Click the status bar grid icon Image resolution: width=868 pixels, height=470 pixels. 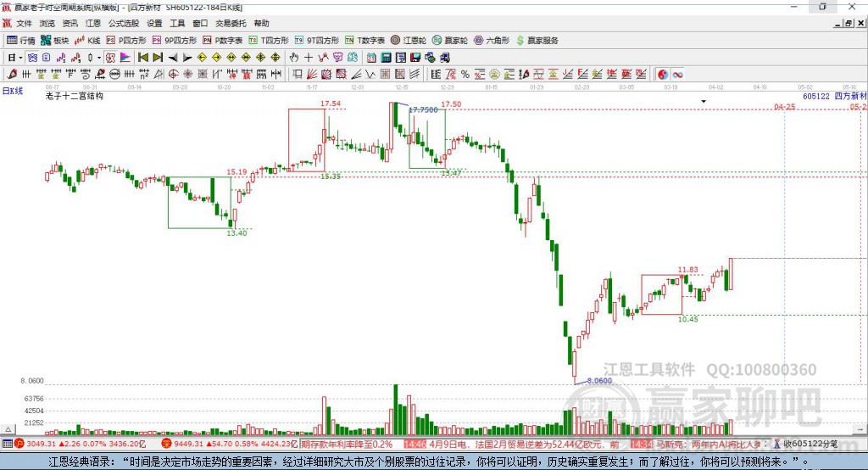7,444
